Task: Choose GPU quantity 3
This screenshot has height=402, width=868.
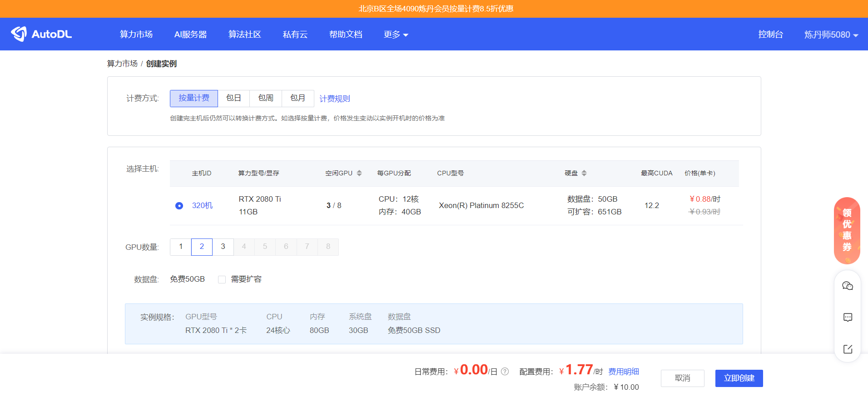Action: (x=223, y=247)
